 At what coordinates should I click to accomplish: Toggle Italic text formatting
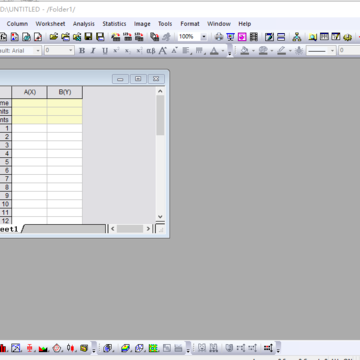coord(93,51)
